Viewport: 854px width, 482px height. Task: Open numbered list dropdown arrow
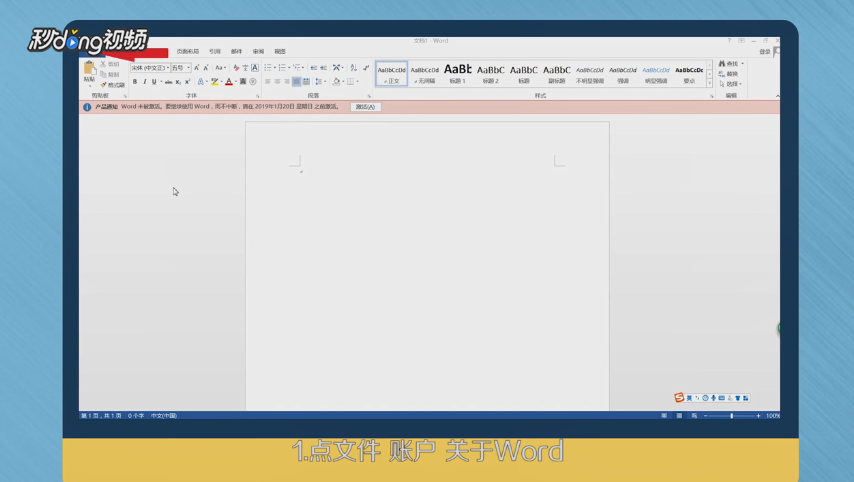click(289, 68)
